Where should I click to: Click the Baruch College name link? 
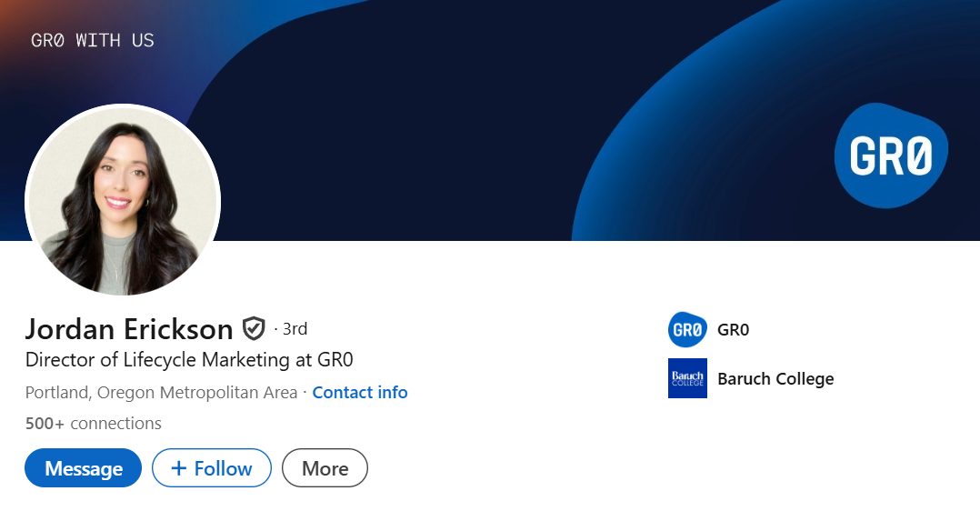[775, 378]
